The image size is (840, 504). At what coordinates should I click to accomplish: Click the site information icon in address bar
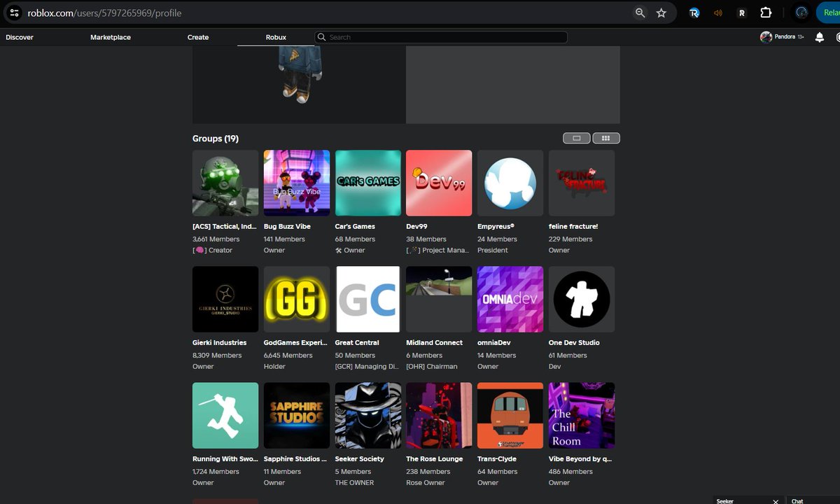[14, 13]
